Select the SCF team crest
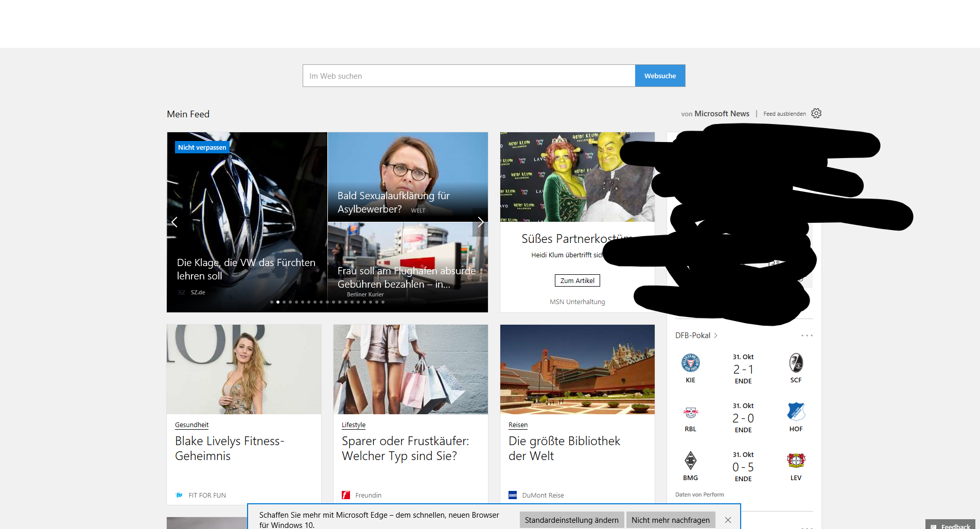The height and width of the screenshot is (529, 980). (796, 363)
